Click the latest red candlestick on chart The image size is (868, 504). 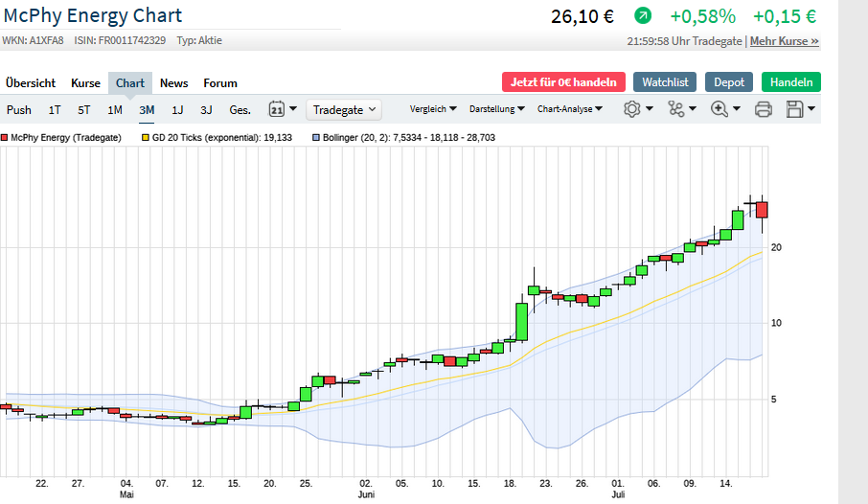763,210
